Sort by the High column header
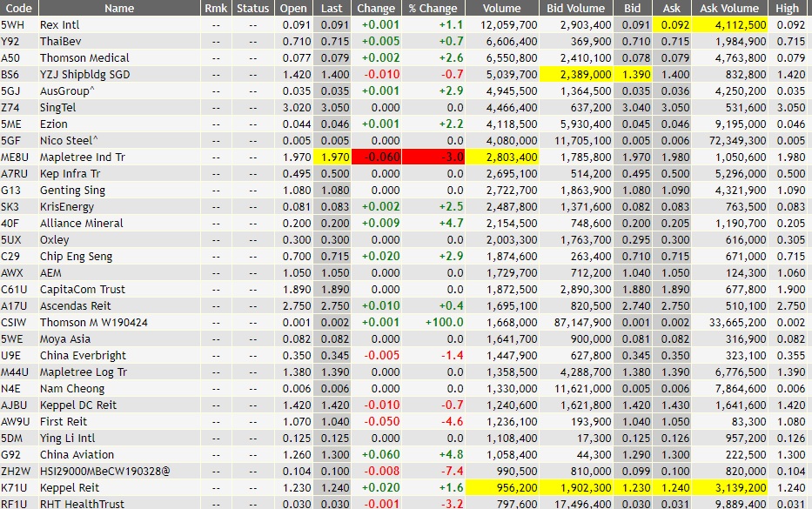The height and width of the screenshot is (509, 812). [787, 8]
